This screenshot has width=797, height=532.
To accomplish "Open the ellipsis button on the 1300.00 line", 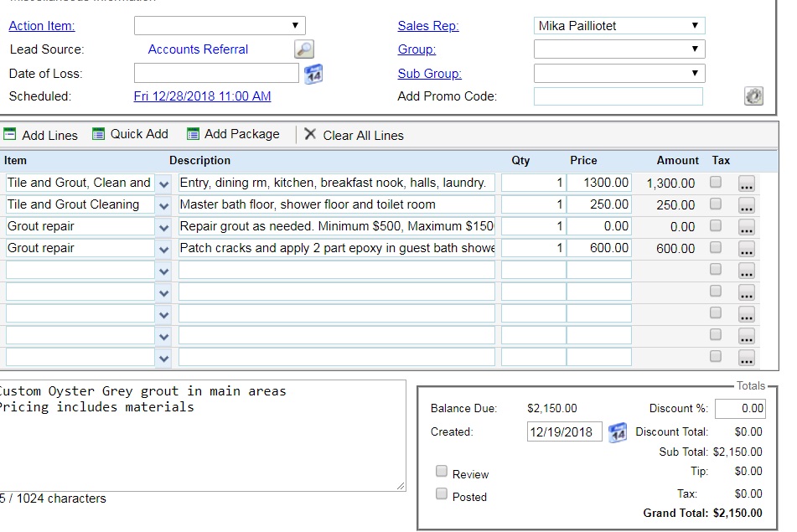I will click(747, 183).
